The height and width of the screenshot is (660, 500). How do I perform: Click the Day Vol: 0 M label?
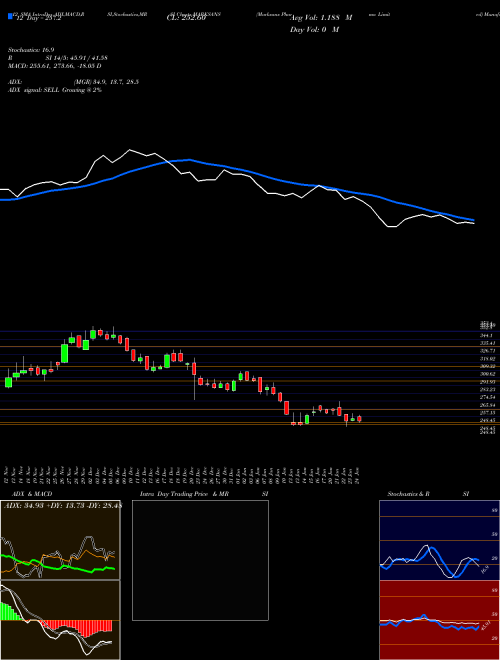coord(314,29)
